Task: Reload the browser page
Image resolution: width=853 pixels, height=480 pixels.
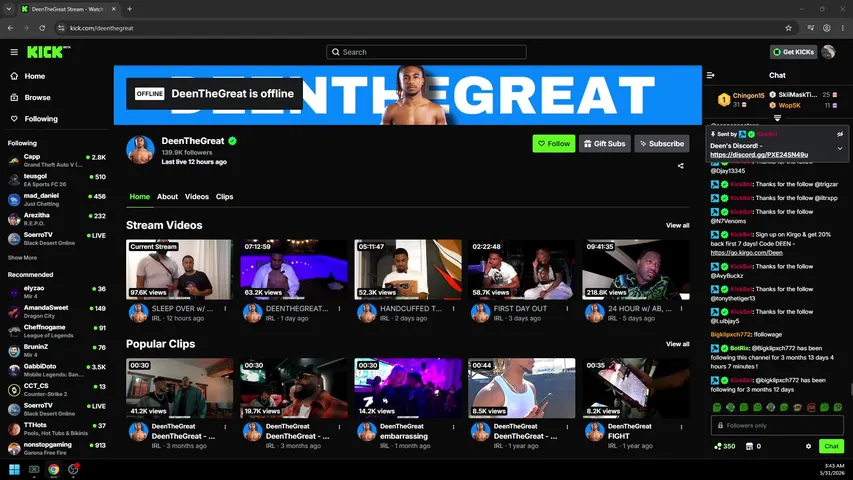Action: coord(42,28)
